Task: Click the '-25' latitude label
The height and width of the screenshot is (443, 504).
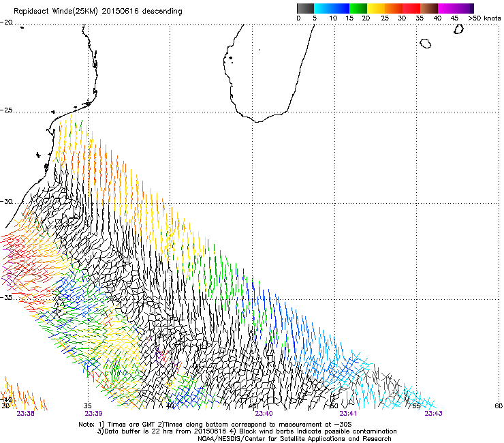Action: pos(6,110)
